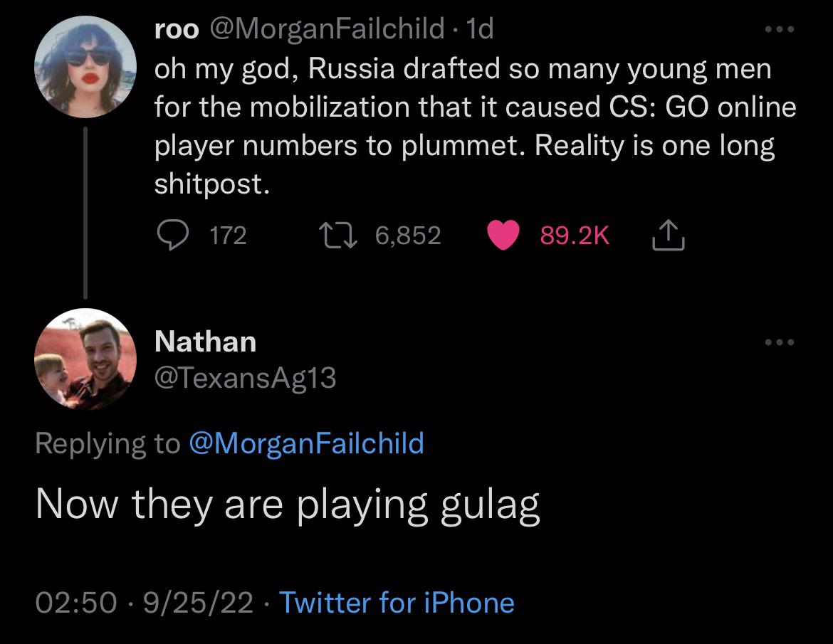Click the display name roo
This screenshot has height=644, width=833.
pyautogui.click(x=177, y=29)
